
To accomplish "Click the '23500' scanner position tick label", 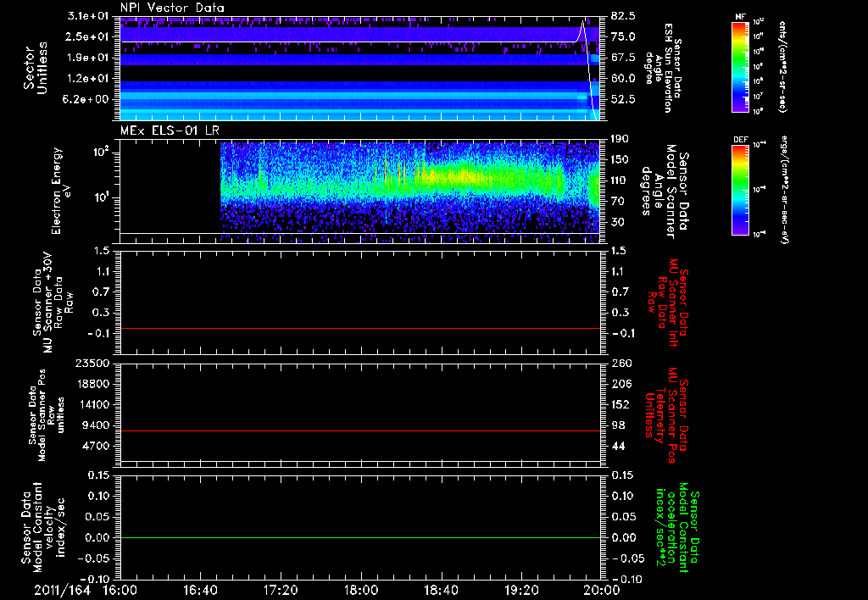I will tap(93, 363).
